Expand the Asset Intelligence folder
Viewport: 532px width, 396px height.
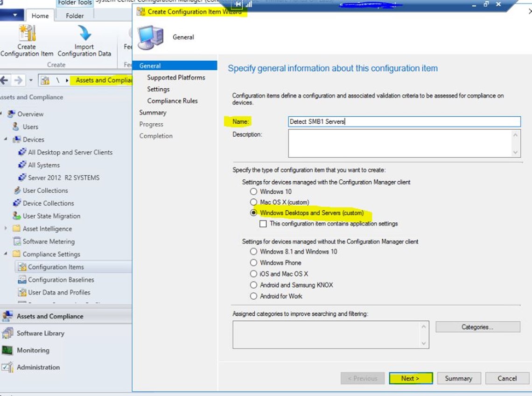point(6,229)
